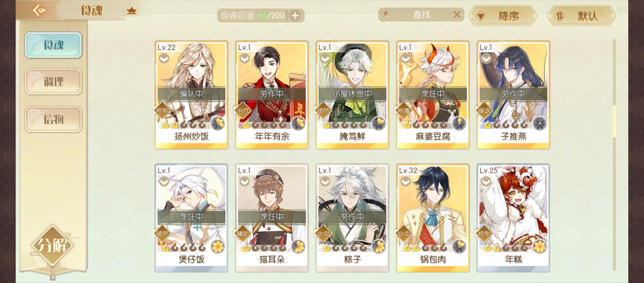Screen dimensions: 644x283
Task: Open the 信物 tab
Action: (53, 119)
